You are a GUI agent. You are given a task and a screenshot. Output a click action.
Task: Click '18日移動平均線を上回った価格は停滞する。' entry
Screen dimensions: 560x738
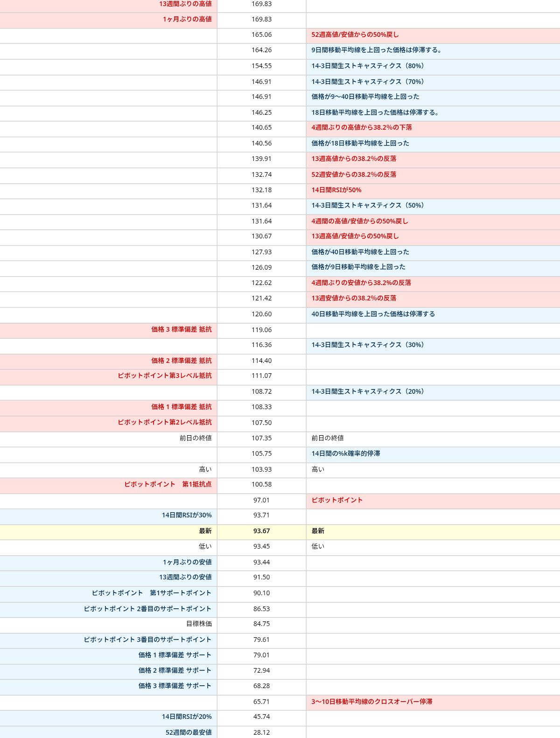[375, 112]
